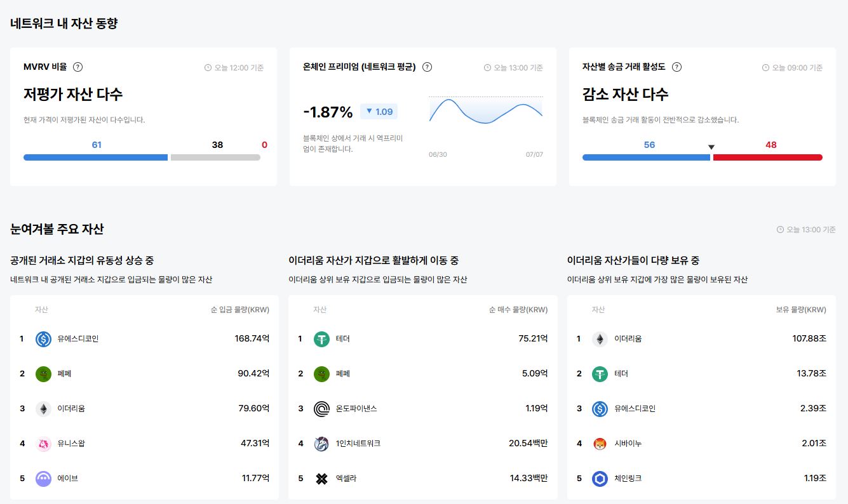Click the 유에스디코인 icon in 보유 물량 list

click(600, 408)
